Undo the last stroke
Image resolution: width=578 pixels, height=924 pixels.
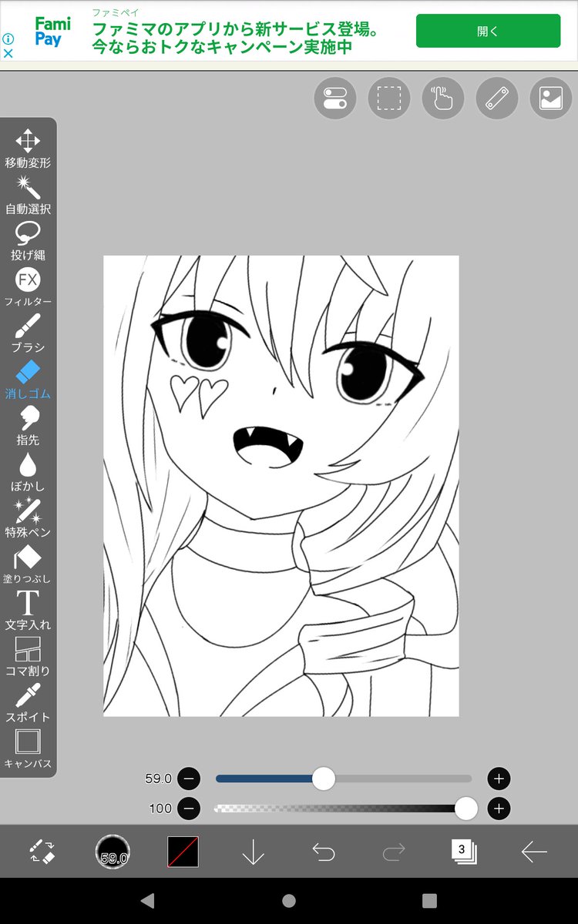coord(324,852)
